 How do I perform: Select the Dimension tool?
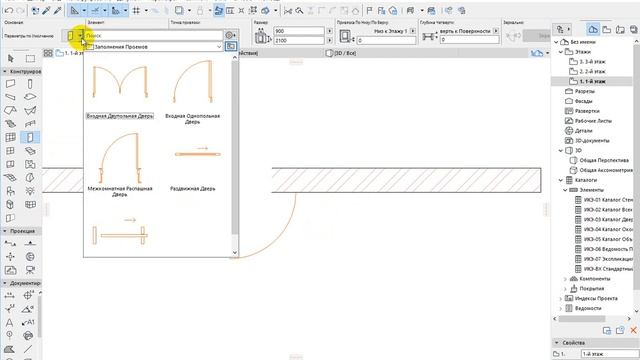coord(10,296)
